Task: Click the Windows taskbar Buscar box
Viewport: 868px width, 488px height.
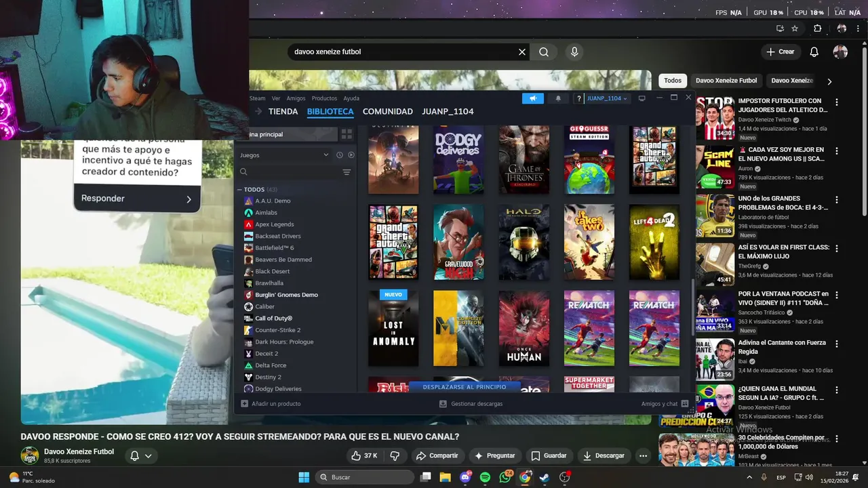Action: tap(366, 477)
